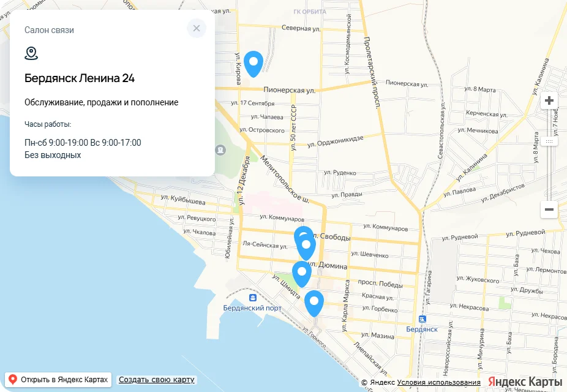This screenshot has height=392, width=567.
Task: Click the location pin icon in info card
Action: (x=31, y=53)
